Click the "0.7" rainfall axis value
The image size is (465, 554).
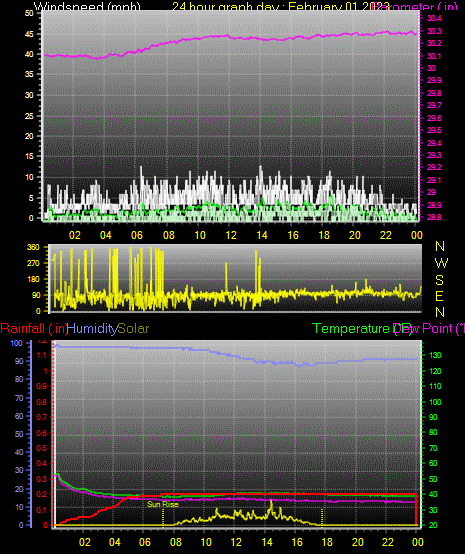pos(42,417)
